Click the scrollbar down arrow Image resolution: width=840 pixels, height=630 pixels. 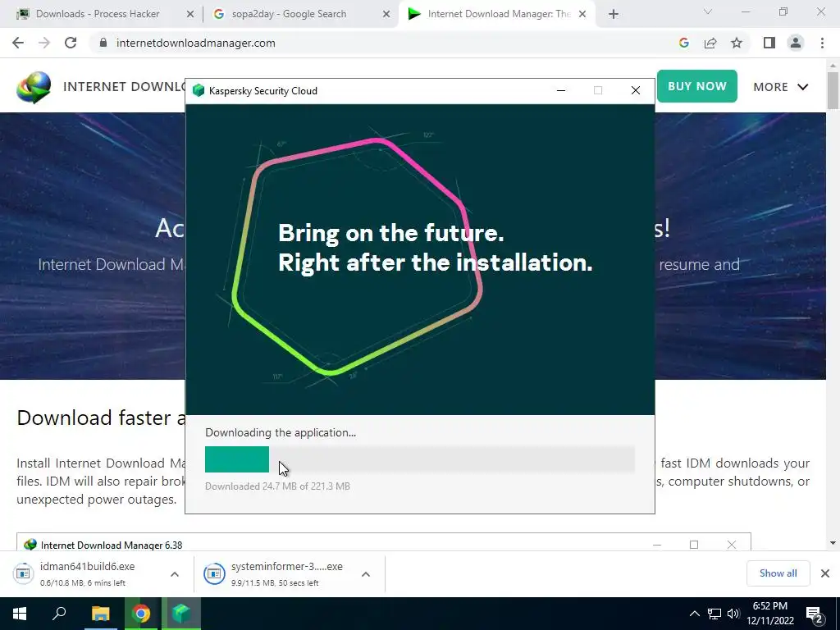pyautogui.click(x=833, y=543)
